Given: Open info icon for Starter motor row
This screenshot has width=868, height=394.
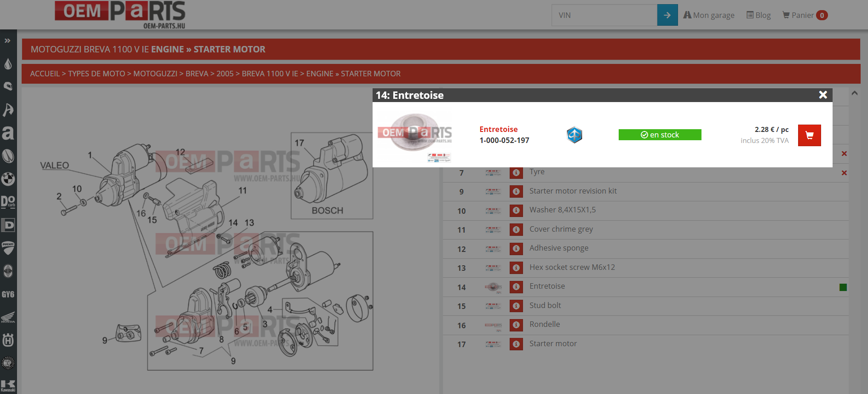Looking at the screenshot, I should (x=516, y=344).
